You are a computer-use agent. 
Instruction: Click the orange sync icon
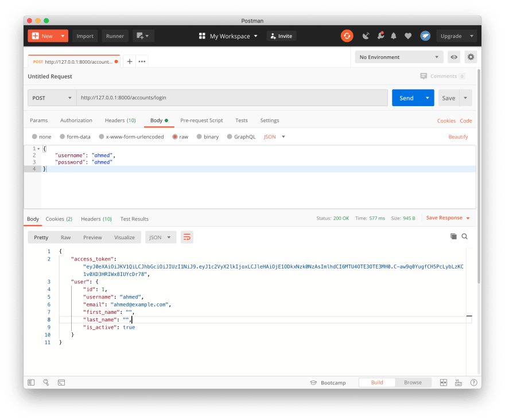347,36
